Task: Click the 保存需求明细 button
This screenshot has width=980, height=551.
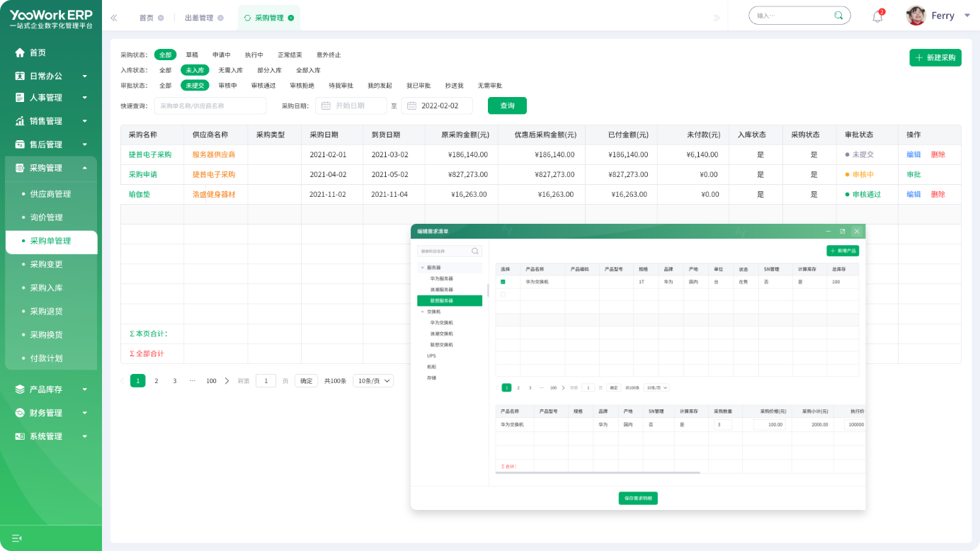Action: pos(638,498)
